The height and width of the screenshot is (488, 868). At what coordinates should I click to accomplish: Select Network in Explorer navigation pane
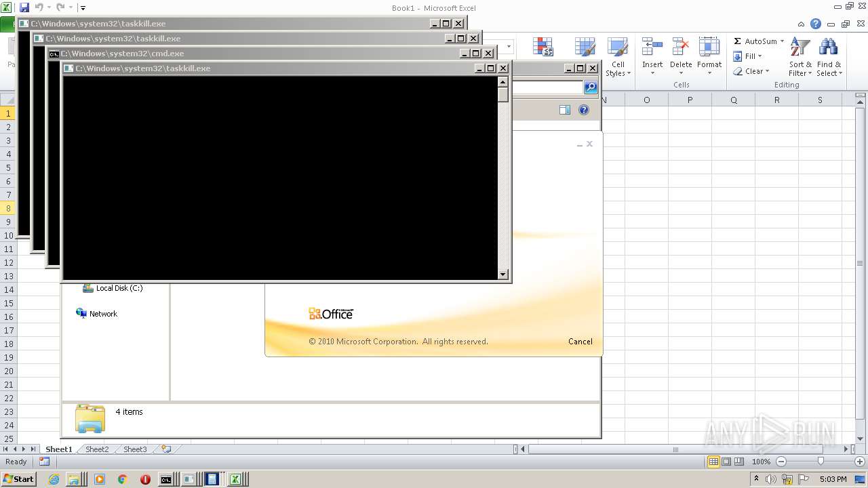pyautogui.click(x=96, y=314)
